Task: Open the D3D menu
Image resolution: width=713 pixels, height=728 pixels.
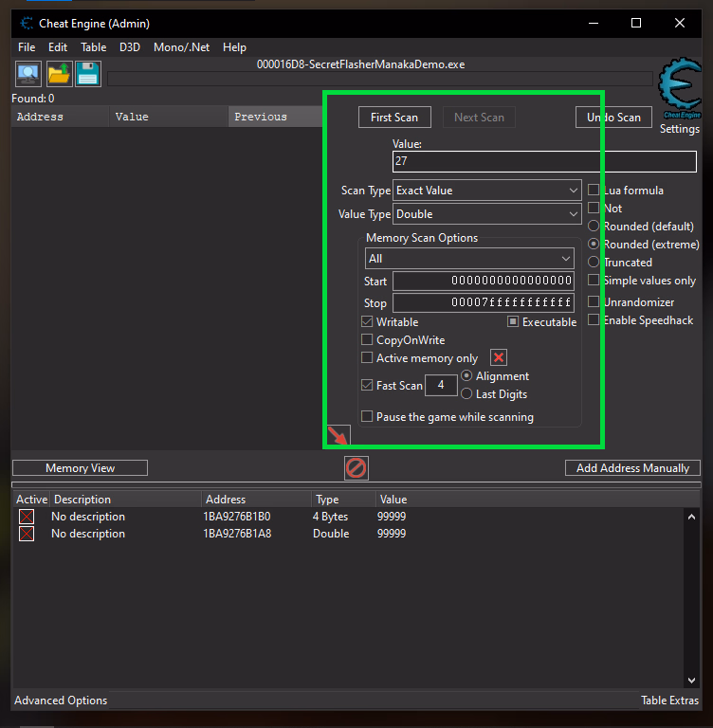Action: click(x=130, y=47)
